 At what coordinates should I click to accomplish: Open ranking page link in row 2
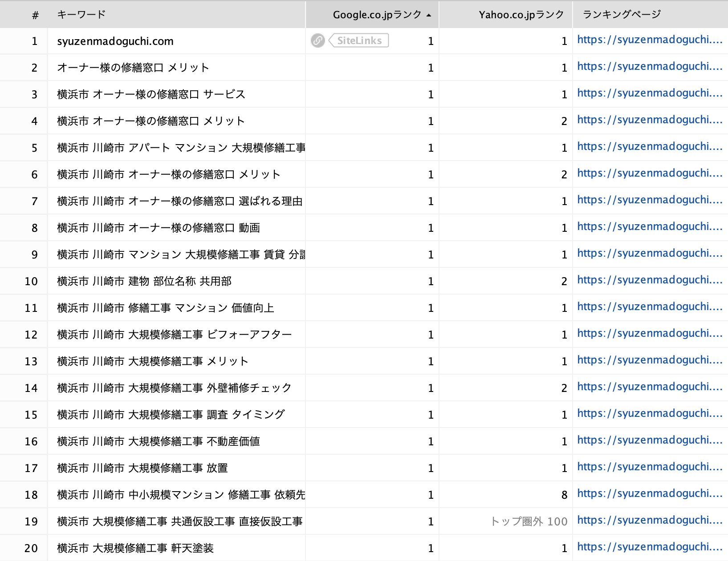click(x=650, y=66)
